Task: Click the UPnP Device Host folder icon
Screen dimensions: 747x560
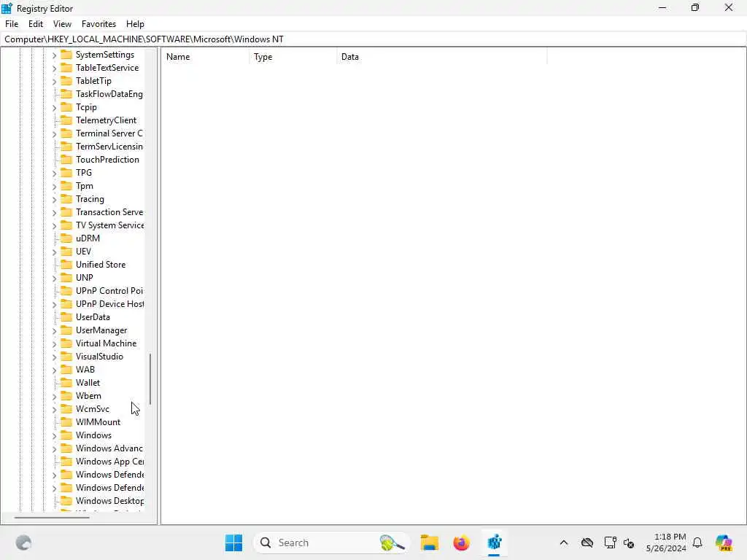Action: (x=66, y=304)
